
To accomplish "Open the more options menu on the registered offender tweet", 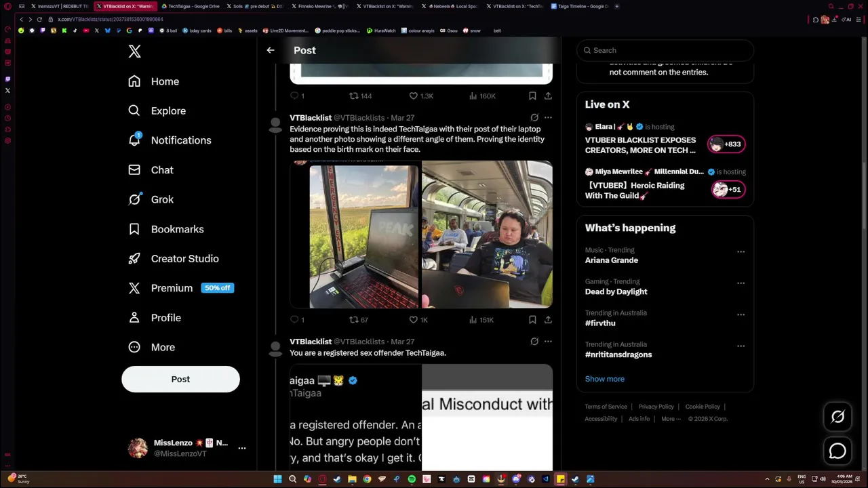I will (548, 342).
